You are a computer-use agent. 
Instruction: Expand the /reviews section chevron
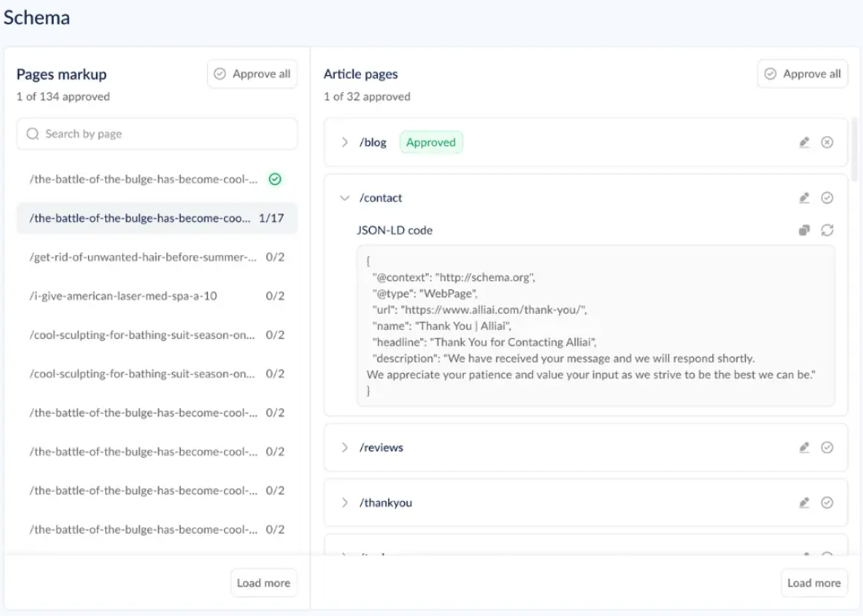coord(345,447)
